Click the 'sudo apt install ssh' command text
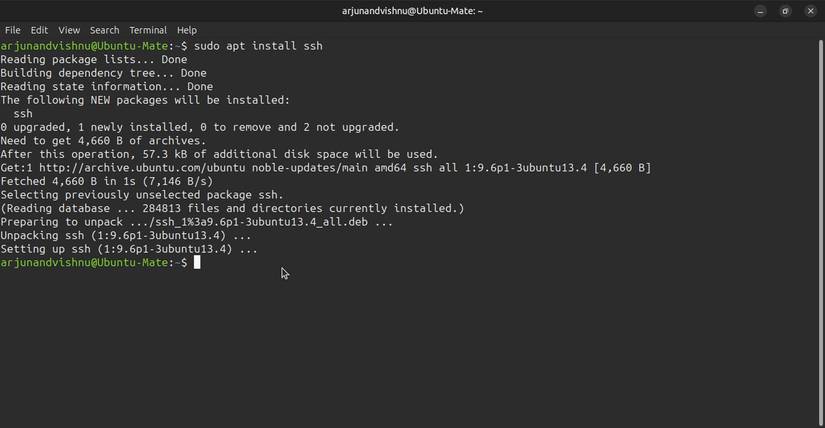This screenshot has width=825, height=428. tap(258, 46)
